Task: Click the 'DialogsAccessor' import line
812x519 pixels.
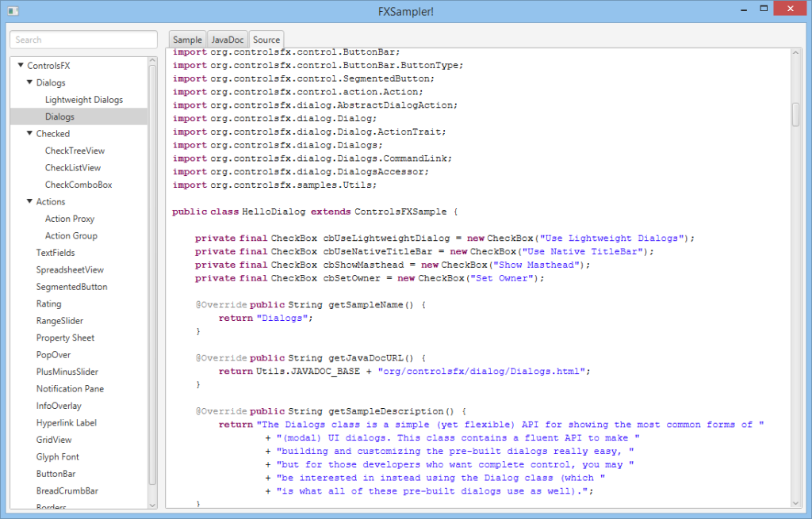Action: point(301,172)
